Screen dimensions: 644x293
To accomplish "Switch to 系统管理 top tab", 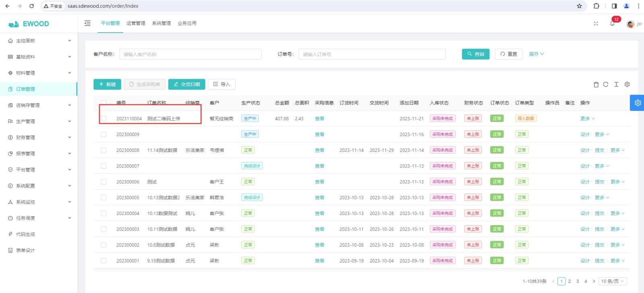I will (x=161, y=23).
